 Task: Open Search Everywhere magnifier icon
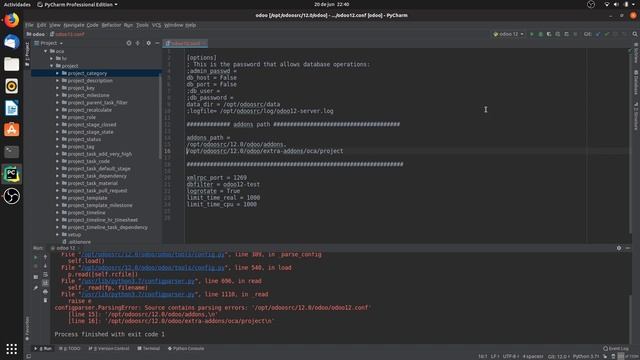[x=635, y=34]
